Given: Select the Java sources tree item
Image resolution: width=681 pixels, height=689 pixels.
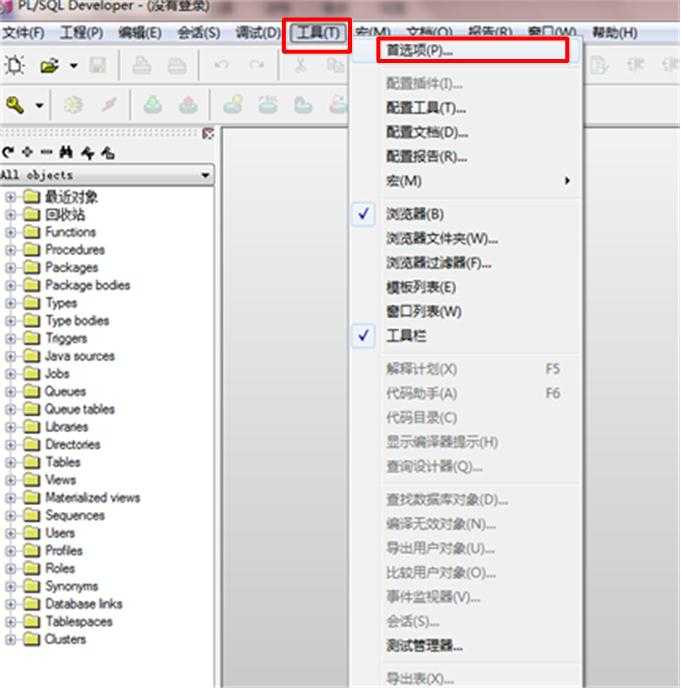Looking at the screenshot, I should coord(80,356).
